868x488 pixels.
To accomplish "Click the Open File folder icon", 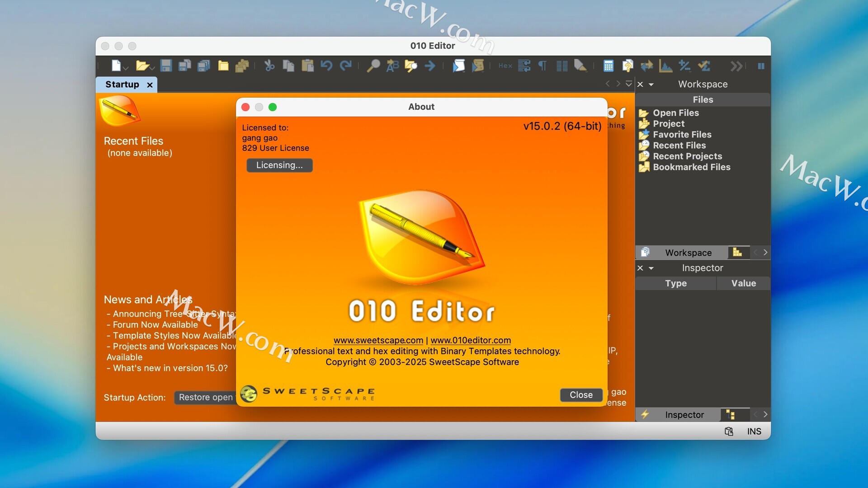I will click(x=142, y=66).
